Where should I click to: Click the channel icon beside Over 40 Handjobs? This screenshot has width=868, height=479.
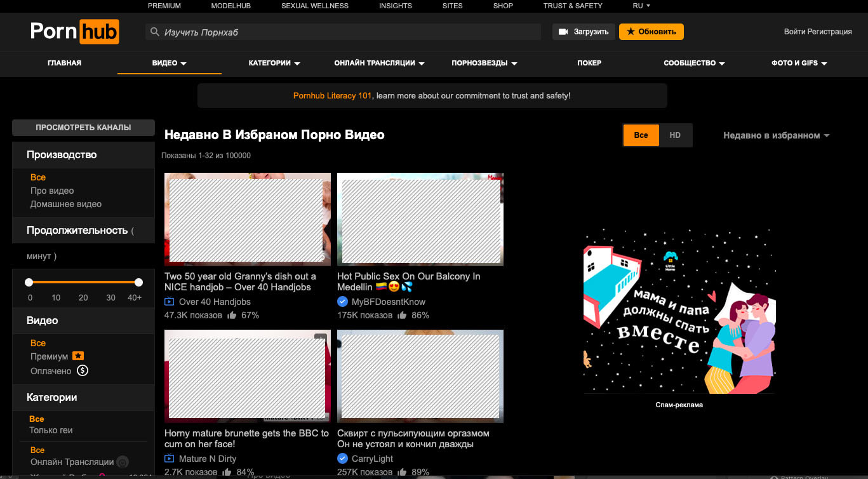(170, 302)
